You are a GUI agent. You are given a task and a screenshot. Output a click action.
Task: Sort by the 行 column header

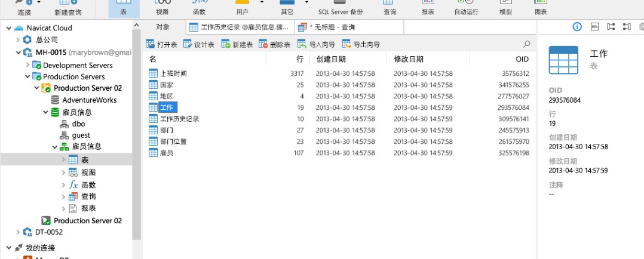click(287, 59)
